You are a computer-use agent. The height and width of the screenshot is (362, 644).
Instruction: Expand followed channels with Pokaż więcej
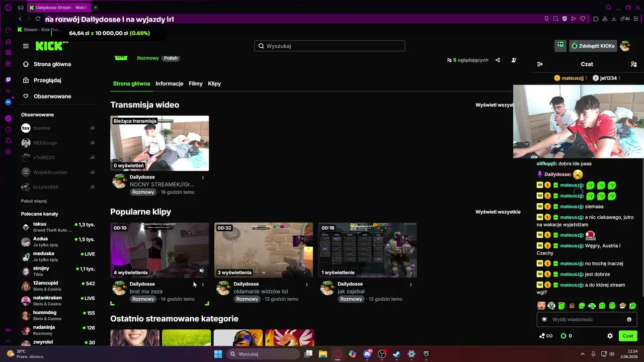(34, 201)
